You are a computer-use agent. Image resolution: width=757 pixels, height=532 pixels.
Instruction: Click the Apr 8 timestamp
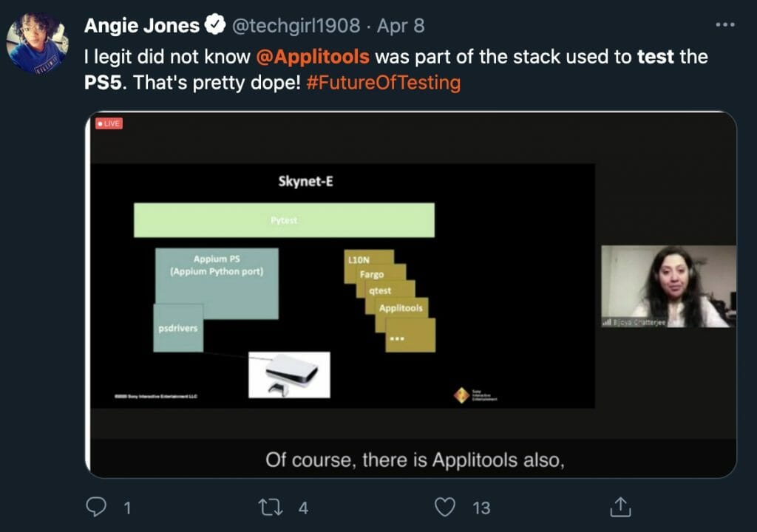(401, 26)
